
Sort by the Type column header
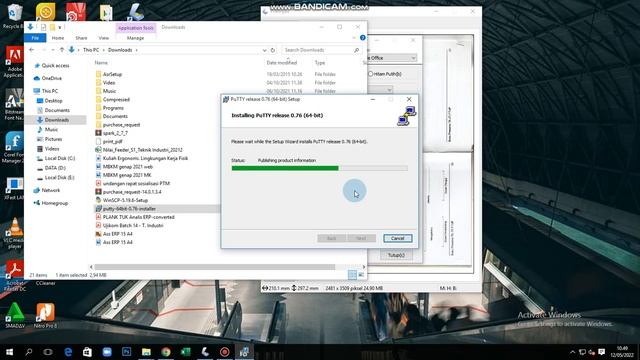coord(320,63)
